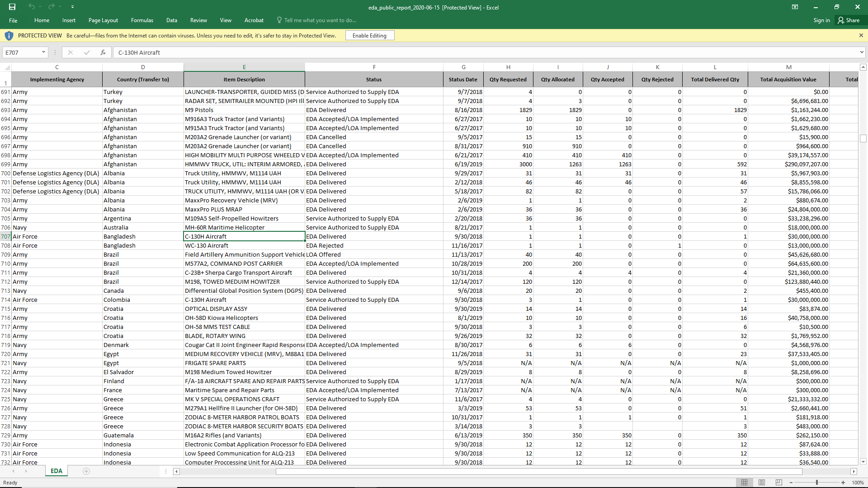Click the Share person icon
The height and width of the screenshot is (488, 868).
(841, 20)
